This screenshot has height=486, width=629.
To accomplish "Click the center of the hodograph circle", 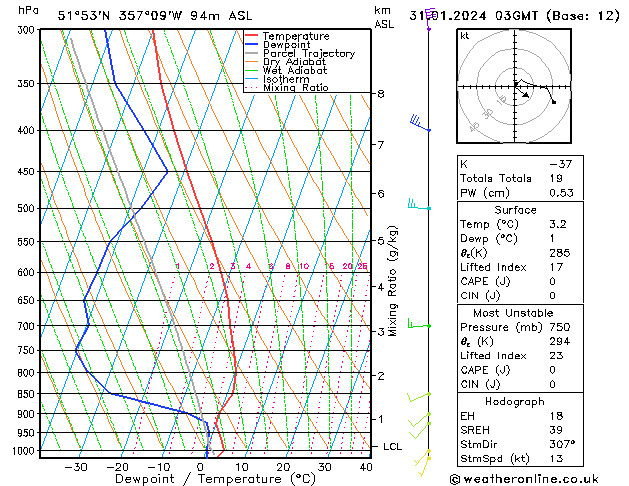I will (x=517, y=84).
